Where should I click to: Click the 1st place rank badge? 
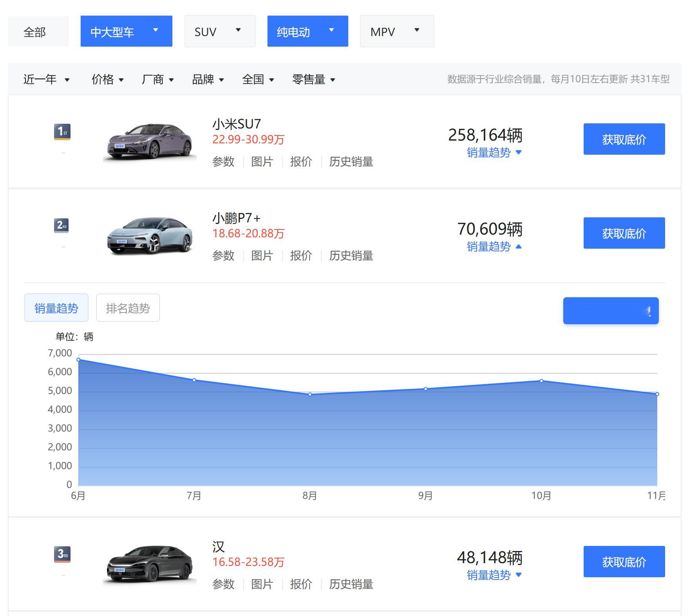click(x=62, y=132)
